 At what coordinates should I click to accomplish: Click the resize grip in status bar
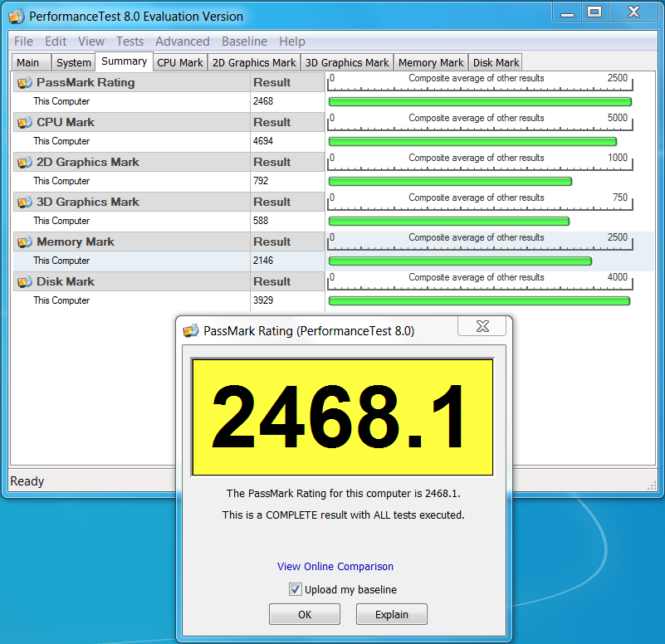click(x=652, y=485)
